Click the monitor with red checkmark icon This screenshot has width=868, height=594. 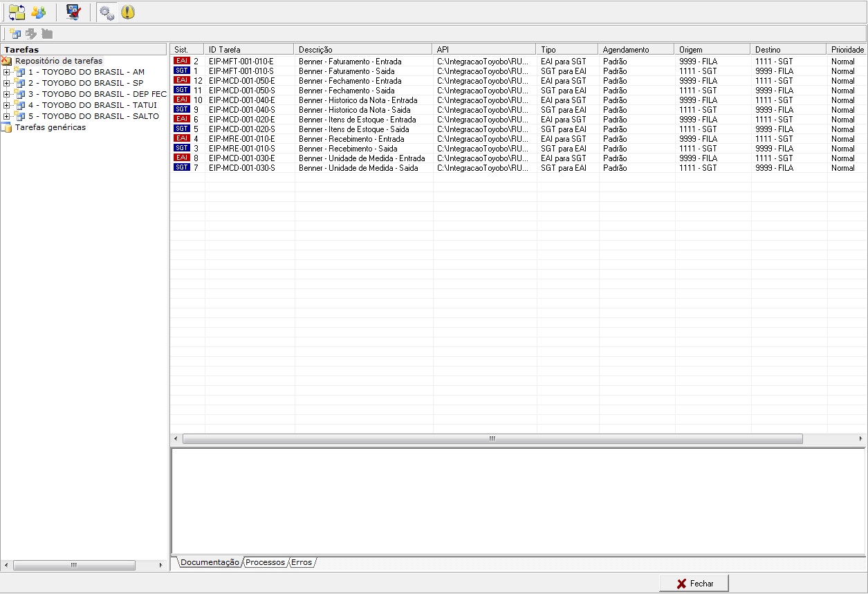click(x=73, y=12)
